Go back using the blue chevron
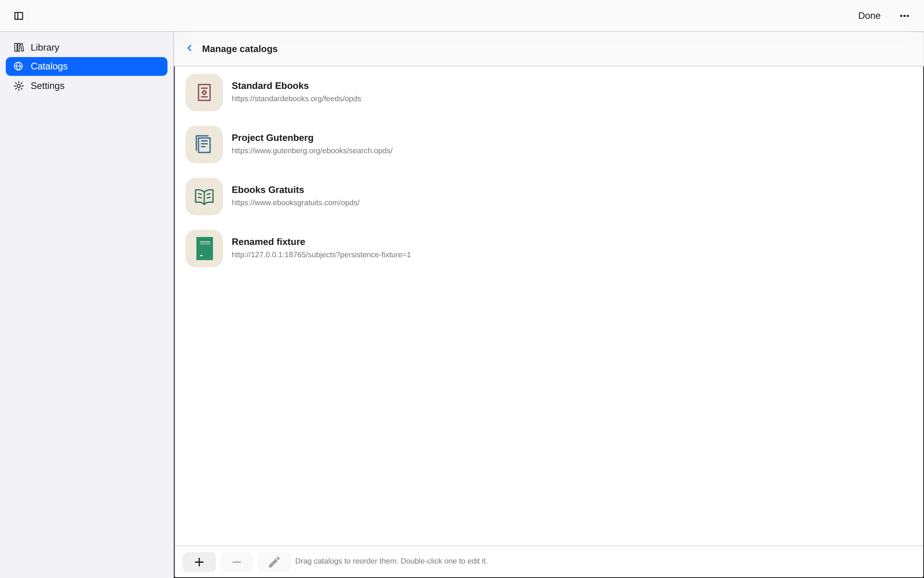924x578 pixels. [189, 48]
